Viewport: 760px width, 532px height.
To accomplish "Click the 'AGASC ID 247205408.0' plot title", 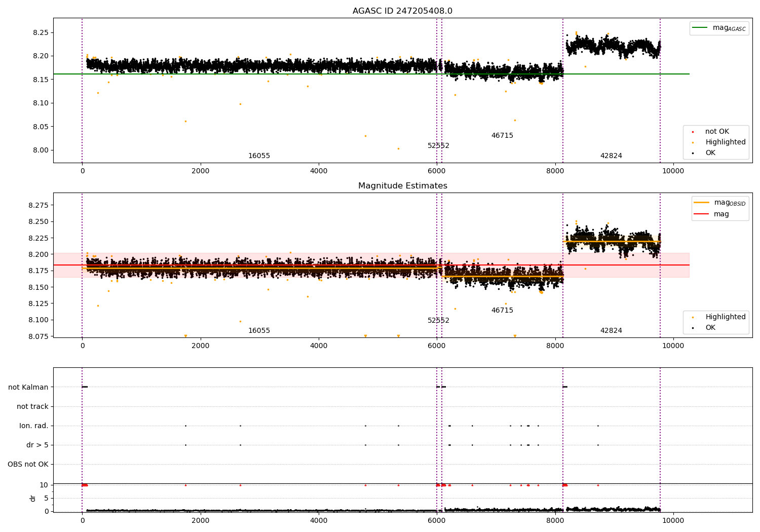I will click(x=402, y=11).
